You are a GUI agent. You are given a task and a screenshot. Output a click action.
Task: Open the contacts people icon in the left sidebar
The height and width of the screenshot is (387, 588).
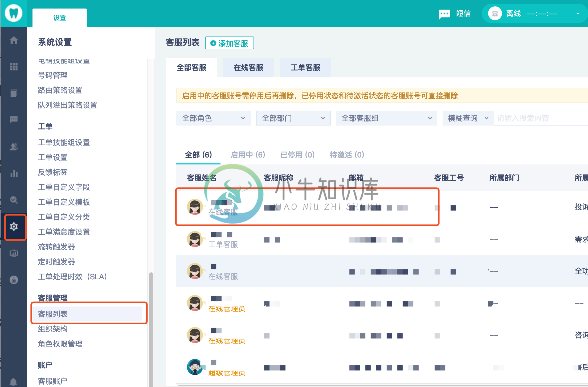click(x=14, y=147)
